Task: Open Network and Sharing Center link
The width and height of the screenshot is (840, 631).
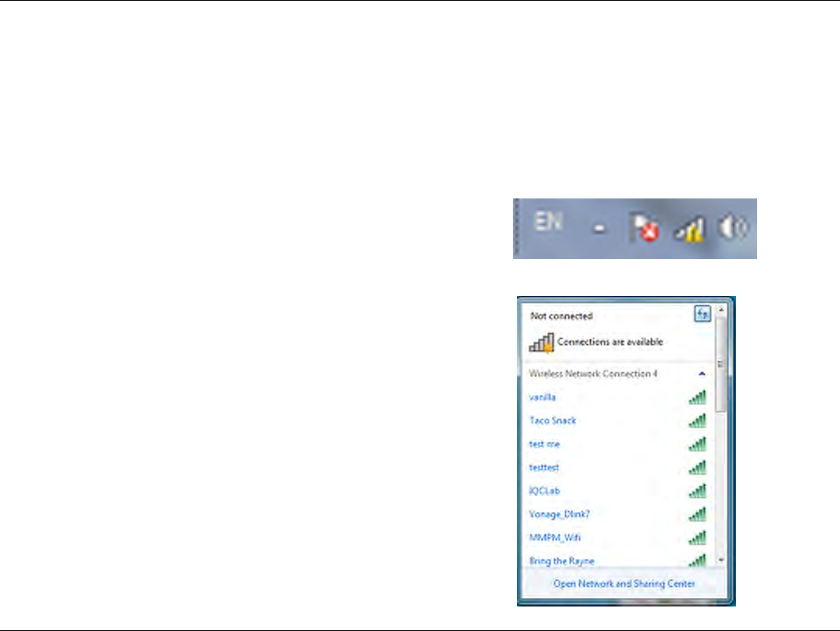Action: 624,584
